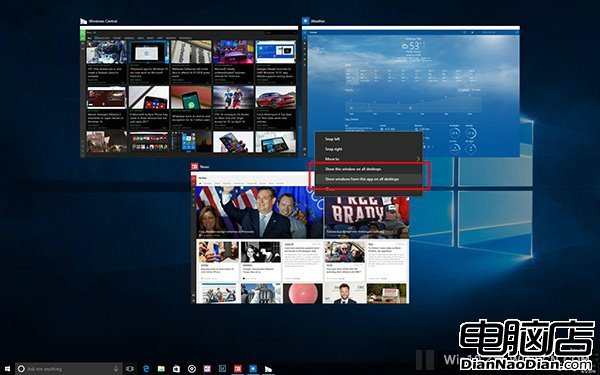Expand the Move to submenu
The image size is (600, 375).
[x=368, y=159]
